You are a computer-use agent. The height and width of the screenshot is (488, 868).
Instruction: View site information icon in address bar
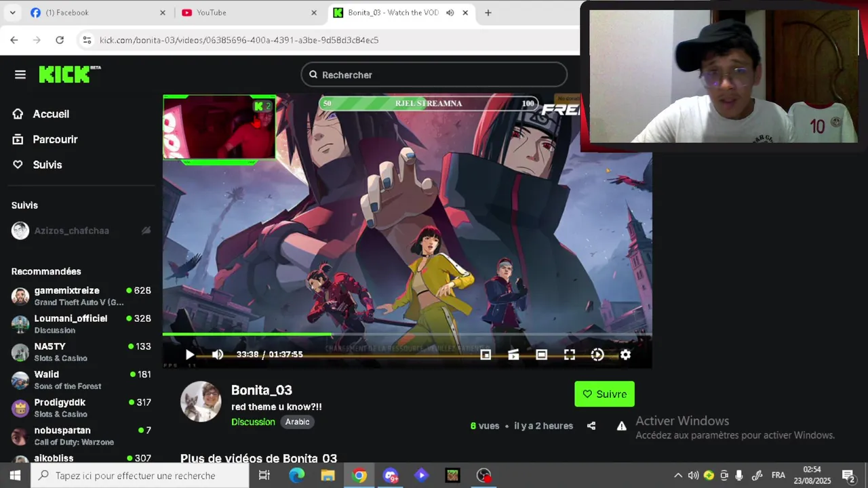pos(87,40)
